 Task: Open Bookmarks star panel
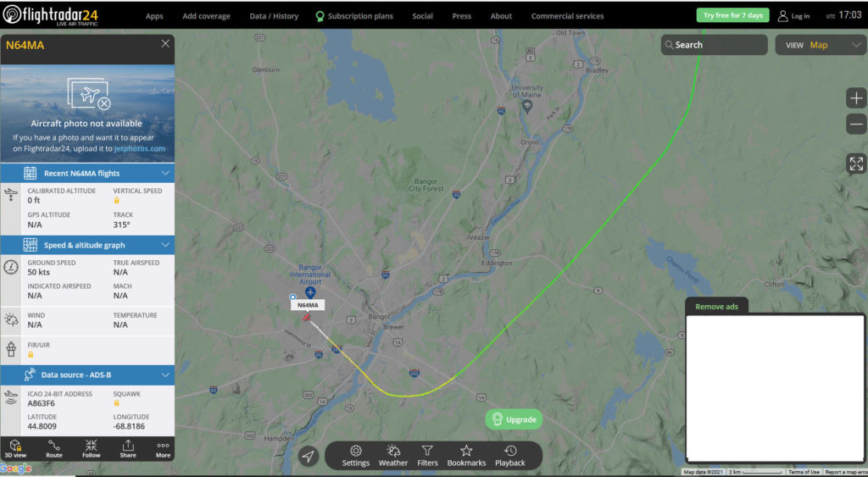pos(466,456)
